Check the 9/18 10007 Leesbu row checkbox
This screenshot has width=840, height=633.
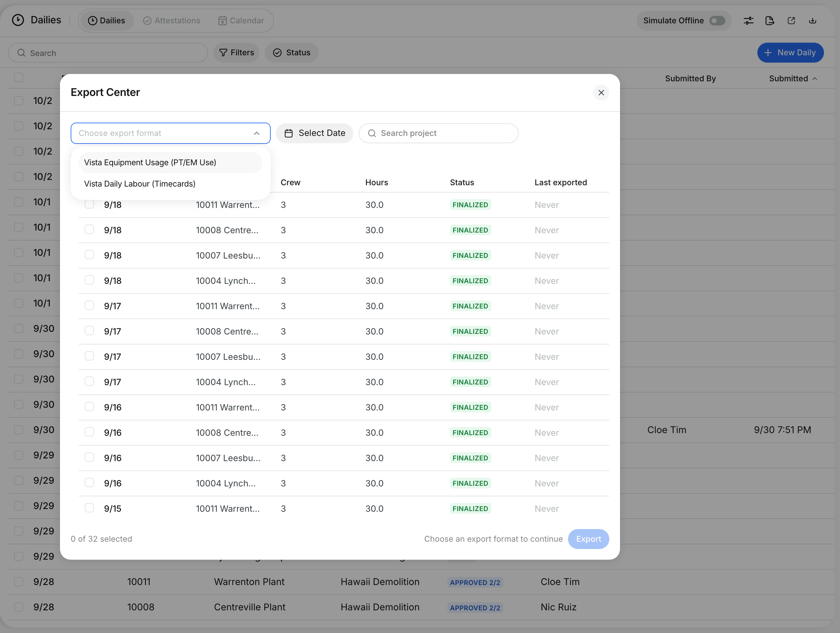tap(89, 255)
